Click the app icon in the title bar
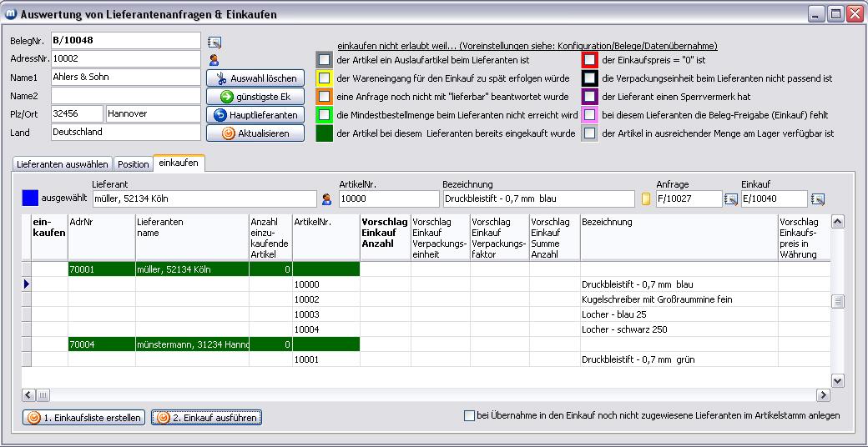 click(x=11, y=14)
